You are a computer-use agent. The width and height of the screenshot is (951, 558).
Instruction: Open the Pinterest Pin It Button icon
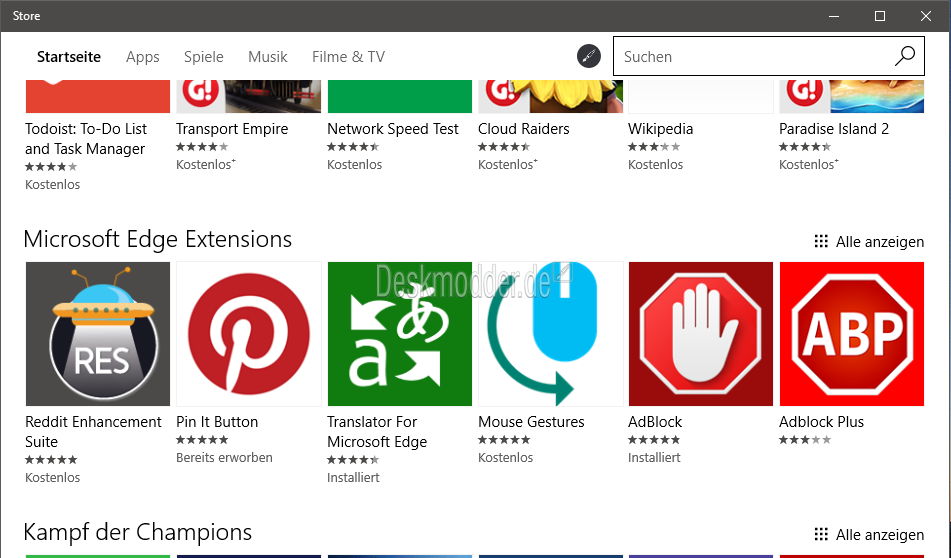pyautogui.click(x=249, y=334)
